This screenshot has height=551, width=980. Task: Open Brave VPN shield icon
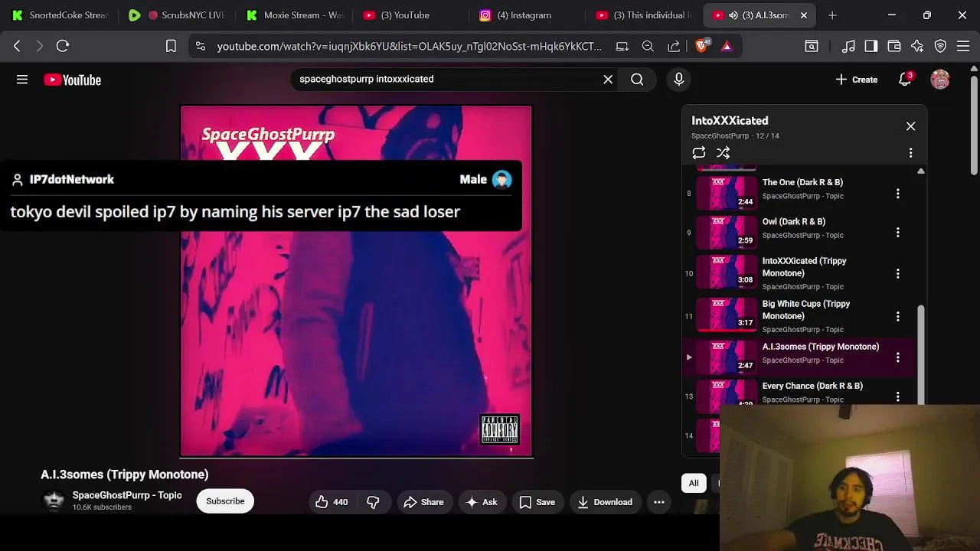(x=940, y=47)
